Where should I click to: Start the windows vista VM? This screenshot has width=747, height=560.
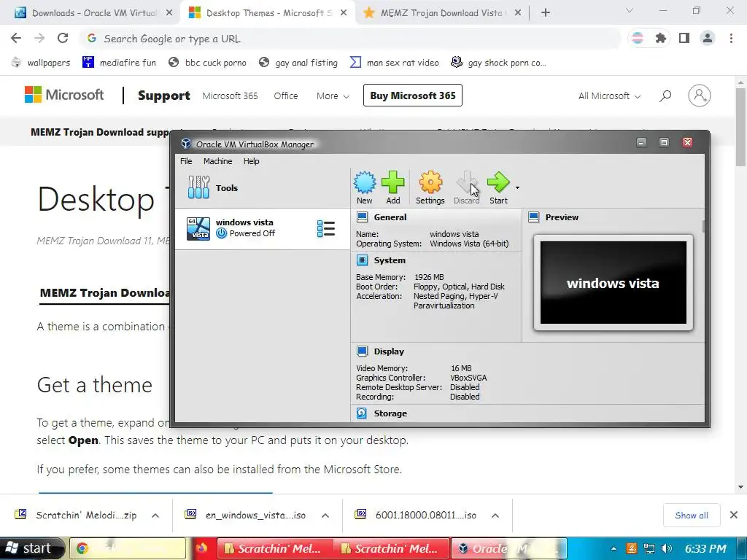click(498, 187)
